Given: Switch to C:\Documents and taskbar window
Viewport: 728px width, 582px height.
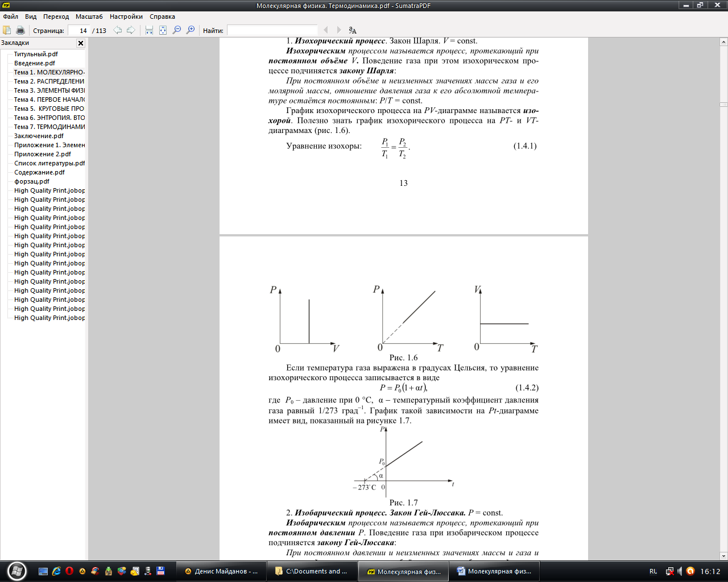Looking at the screenshot, I should tap(312, 571).
